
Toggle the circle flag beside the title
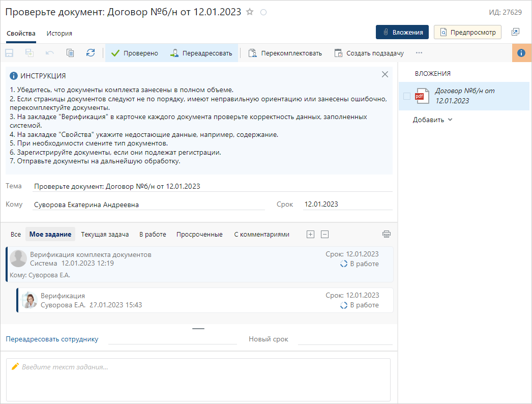click(263, 12)
